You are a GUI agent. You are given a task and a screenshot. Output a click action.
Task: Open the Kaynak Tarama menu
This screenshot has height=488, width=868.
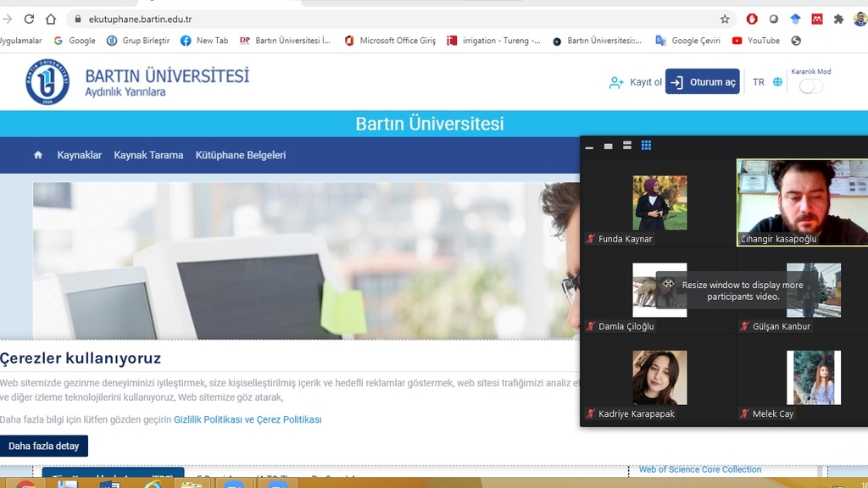click(148, 155)
